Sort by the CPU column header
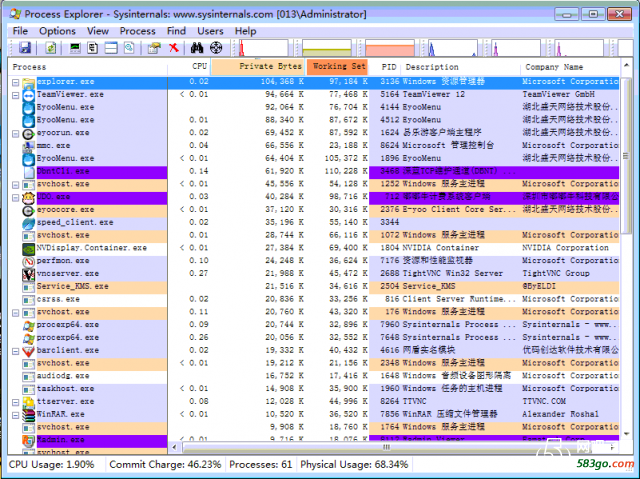 point(189,67)
